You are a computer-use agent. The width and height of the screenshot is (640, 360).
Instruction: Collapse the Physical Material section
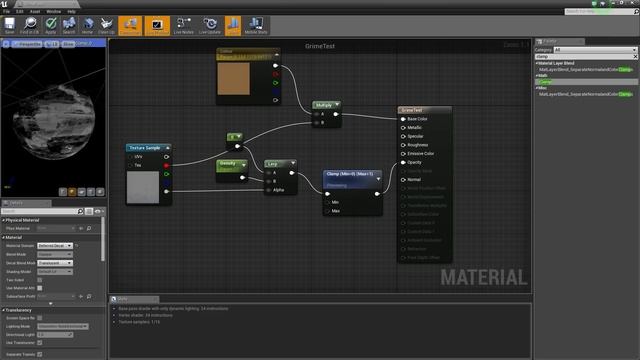tap(3, 220)
